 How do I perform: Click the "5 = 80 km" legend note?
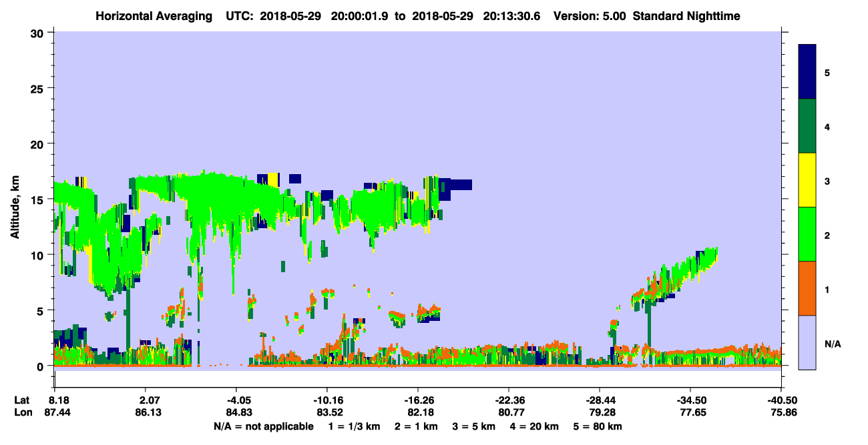coord(598,426)
